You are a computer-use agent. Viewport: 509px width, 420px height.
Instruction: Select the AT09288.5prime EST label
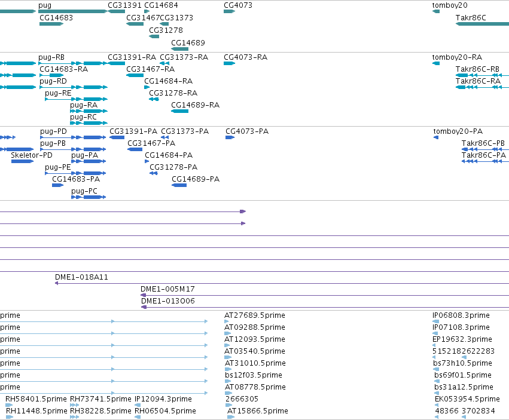pyautogui.click(x=255, y=327)
